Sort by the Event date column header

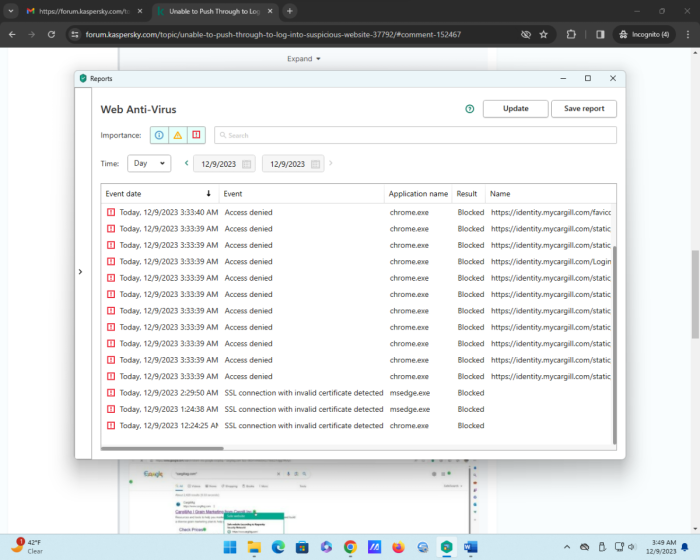[159, 193]
